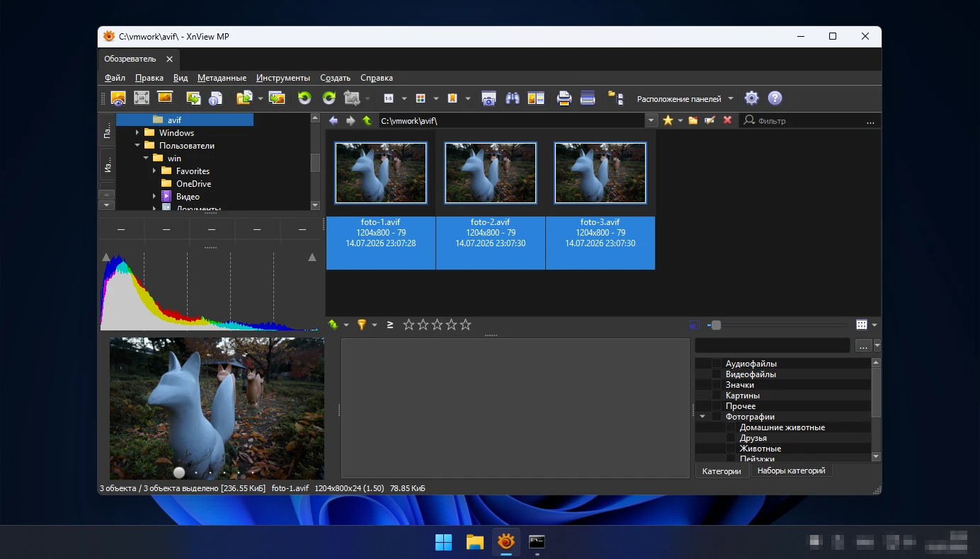This screenshot has width=980, height=559.
Task: Switch to the Наборы категорий tab
Action: 791,471
